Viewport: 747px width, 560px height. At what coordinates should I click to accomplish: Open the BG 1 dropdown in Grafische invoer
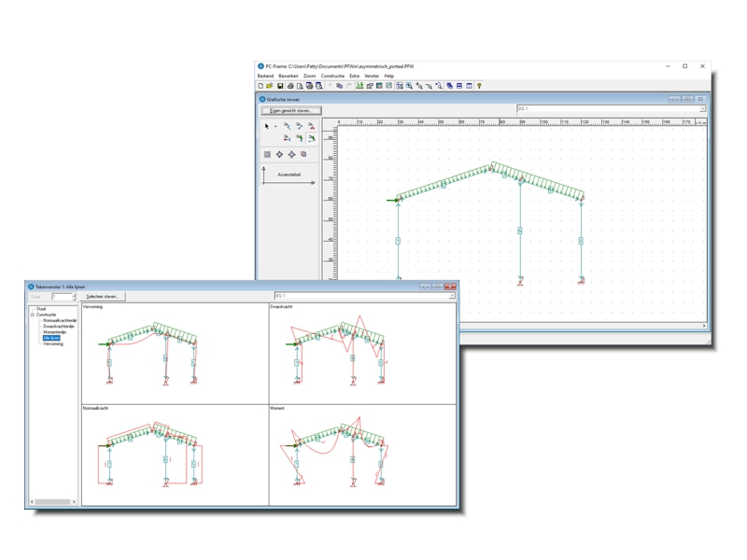click(x=702, y=109)
